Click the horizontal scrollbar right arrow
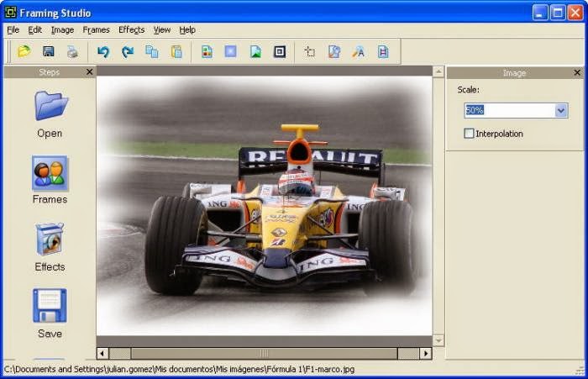 point(426,354)
